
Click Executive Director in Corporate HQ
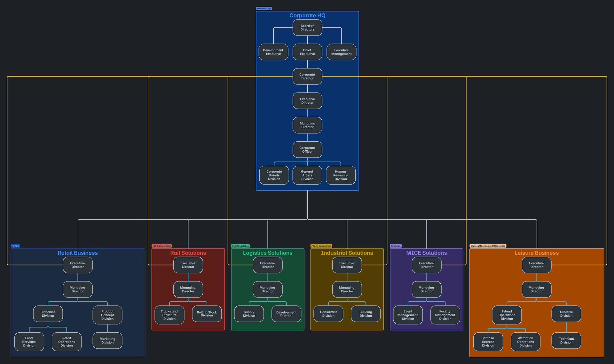pos(307,101)
